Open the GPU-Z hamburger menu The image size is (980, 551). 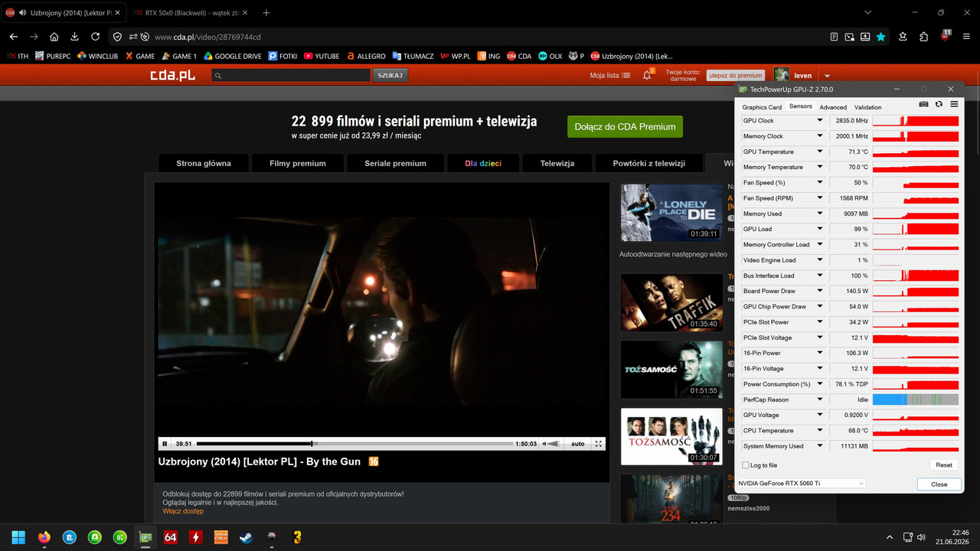(954, 104)
